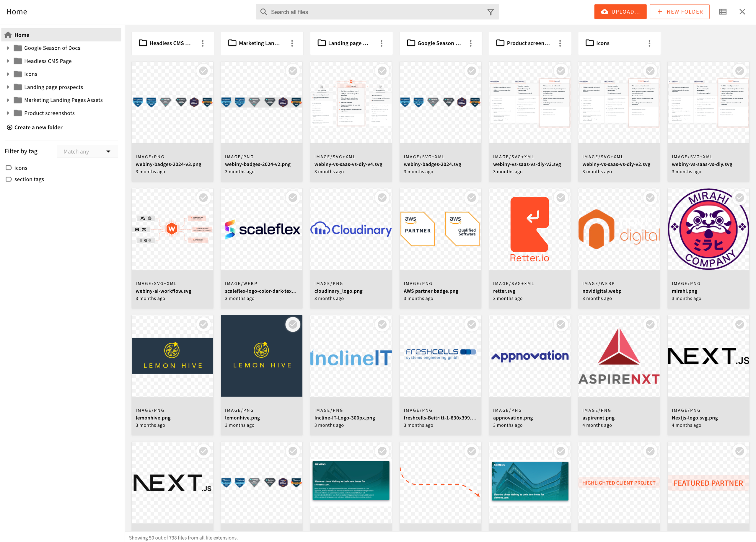Filter by the icons tag
Viewport: 756px width, 542px height.
point(21,168)
